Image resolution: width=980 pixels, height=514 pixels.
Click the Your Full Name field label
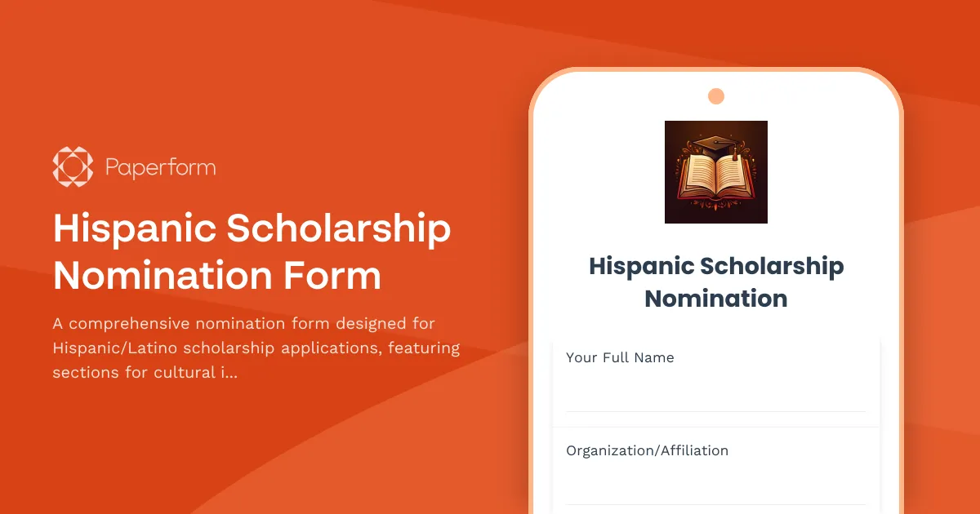620,357
